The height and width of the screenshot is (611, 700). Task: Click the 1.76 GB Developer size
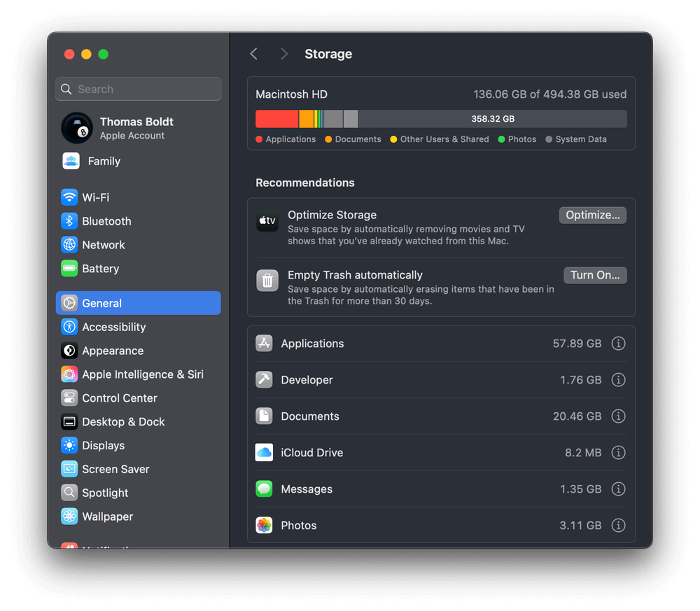[x=580, y=380]
